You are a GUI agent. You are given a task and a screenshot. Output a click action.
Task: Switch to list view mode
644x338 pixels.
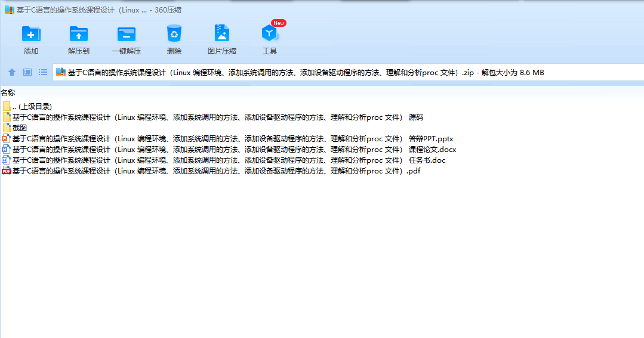(43, 72)
